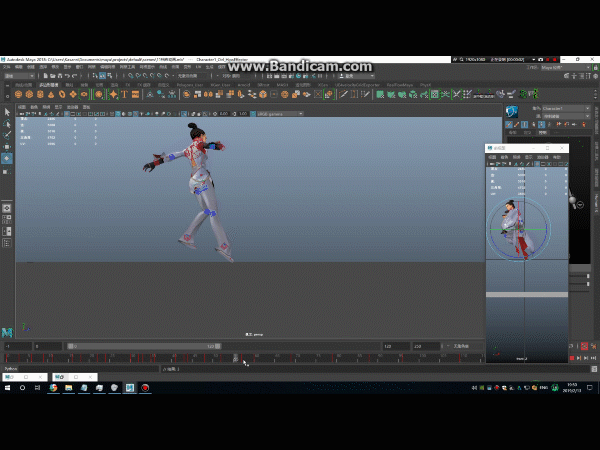600x450 pixels.
Task: Click the playback end field showing 120
Action: coord(396,346)
